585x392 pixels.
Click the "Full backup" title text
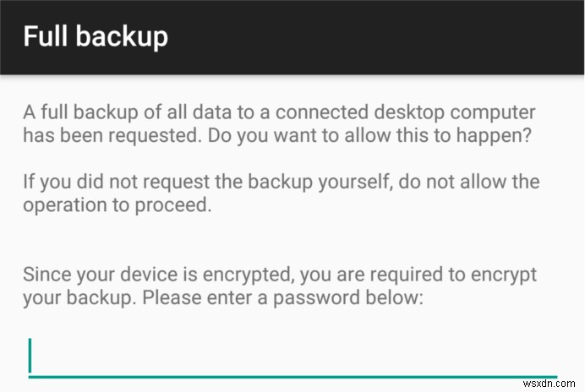click(x=95, y=37)
